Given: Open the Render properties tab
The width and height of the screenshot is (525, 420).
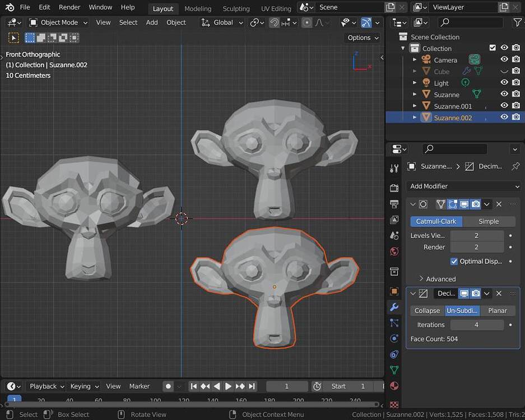Looking at the screenshot, I should point(394,188).
